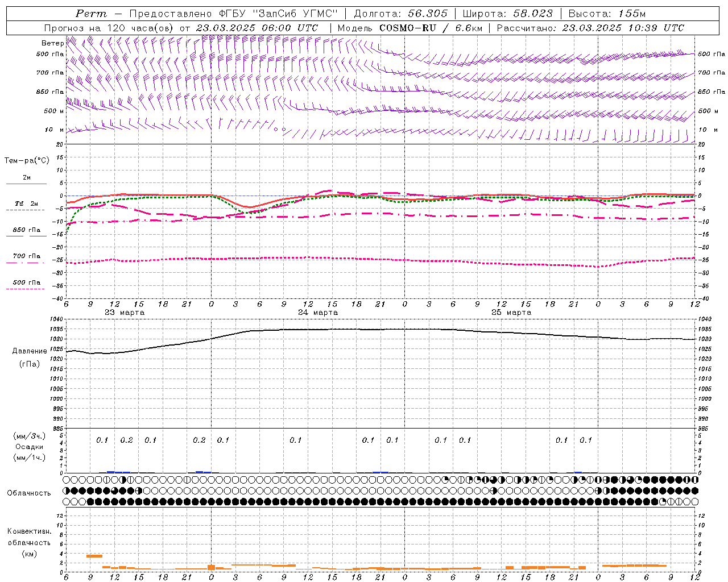Image resolution: width=728 pixels, height=582 pixels.
Task: Click the '(мм/1ч.)' precipitation unit label
Action: tap(30, 458)
